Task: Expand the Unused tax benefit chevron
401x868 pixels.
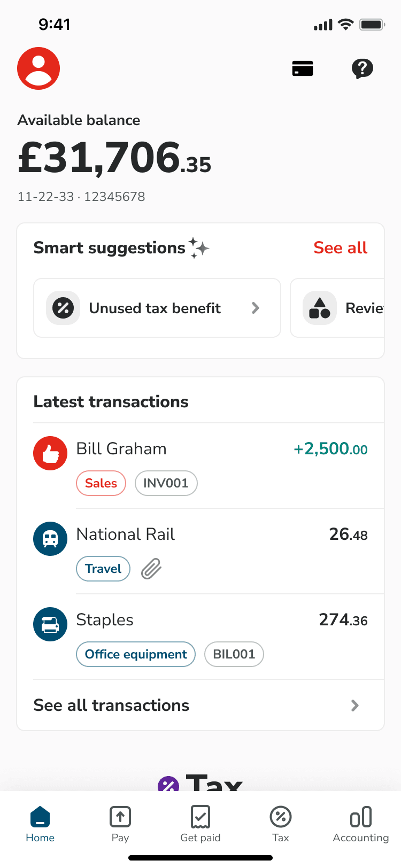Action: (256, 308)
